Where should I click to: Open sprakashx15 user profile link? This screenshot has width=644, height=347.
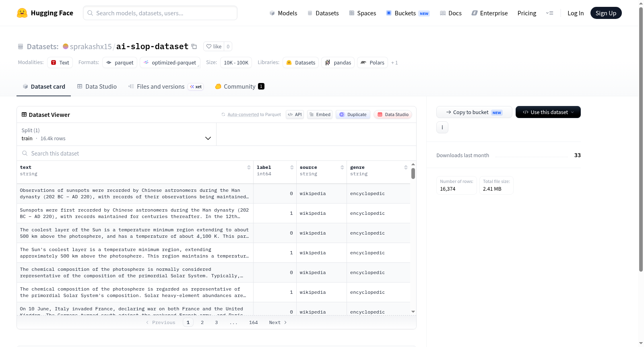point(91,46)
